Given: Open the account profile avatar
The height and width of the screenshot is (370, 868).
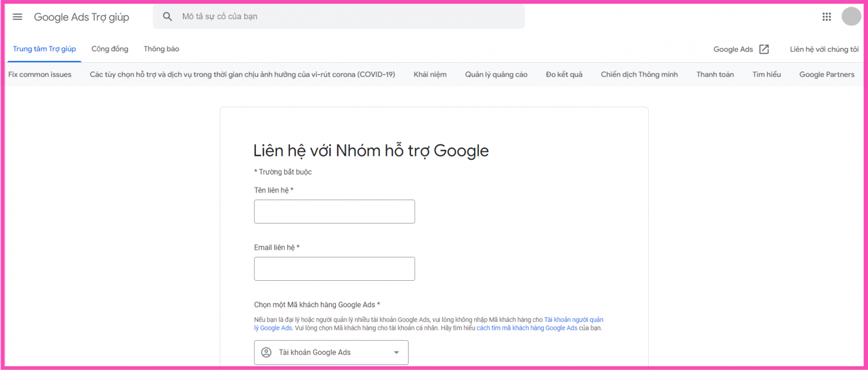Looking at the screenshot, I should [x=851, y=16].
